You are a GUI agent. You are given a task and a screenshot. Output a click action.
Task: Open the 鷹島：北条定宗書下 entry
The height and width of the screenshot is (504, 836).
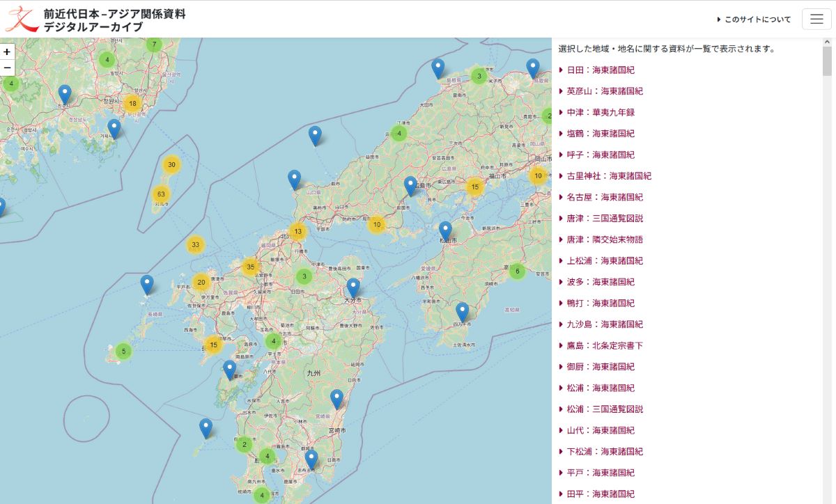coord(605,345)
